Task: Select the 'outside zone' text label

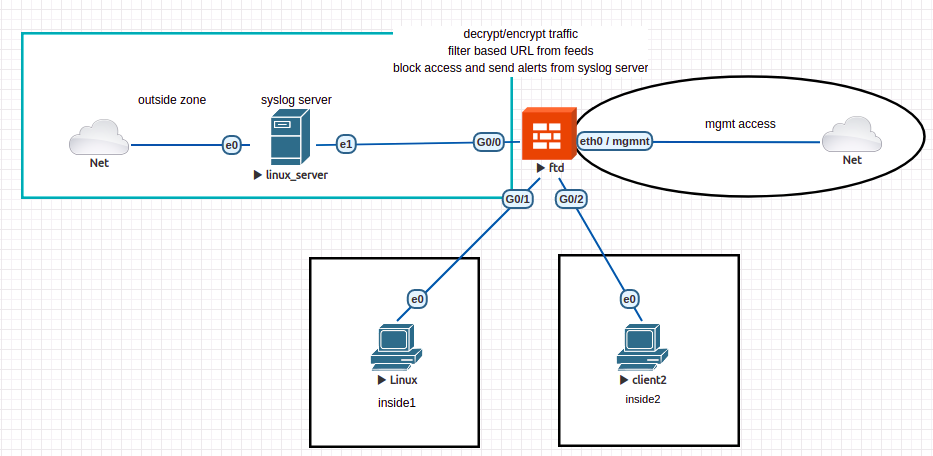Action: pos(172,100)
